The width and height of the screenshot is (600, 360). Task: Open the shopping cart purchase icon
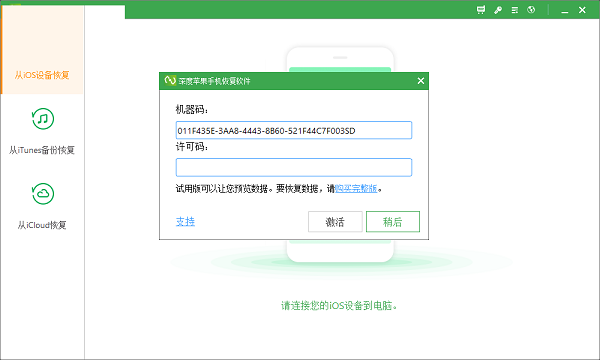[481, 10]
